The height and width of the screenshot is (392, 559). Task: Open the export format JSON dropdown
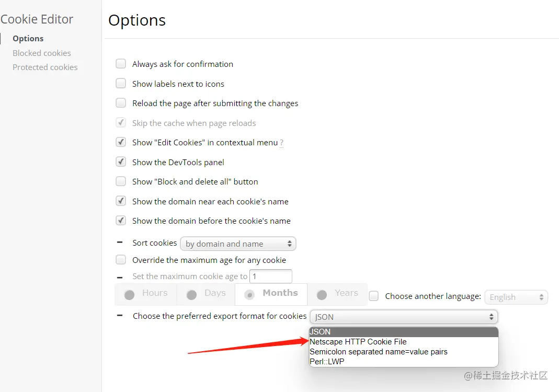coord(404,317)
